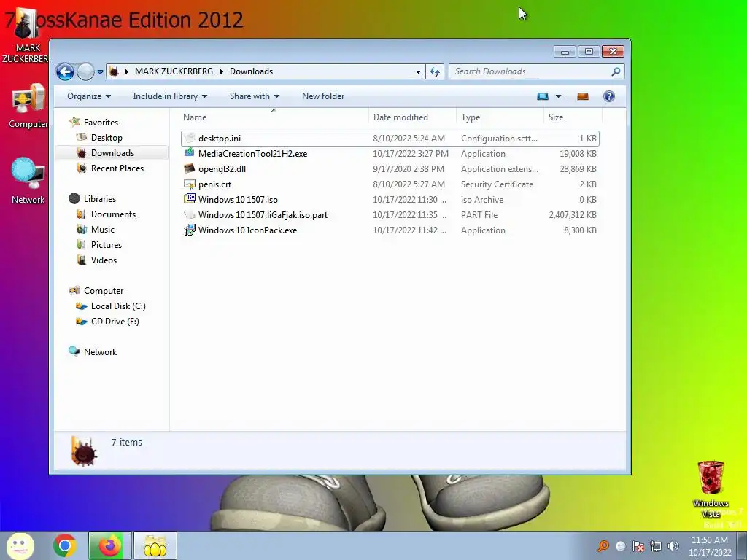This screenshot has height=560, width=747.
Task: Open the red Recycle Bin desktop icon
Action: [x=711, y=489]
